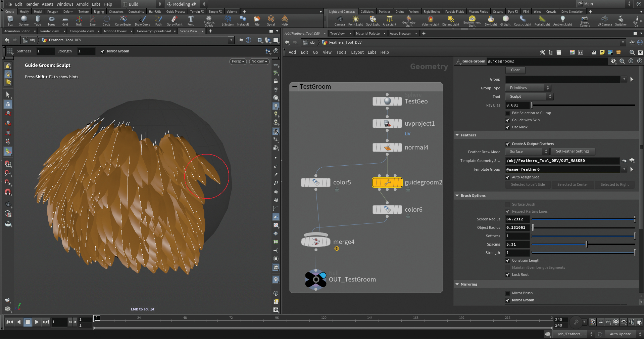Select the Sphere shelf tool
The height and width of the screenshot is (339, 644).
click(24, 20)
